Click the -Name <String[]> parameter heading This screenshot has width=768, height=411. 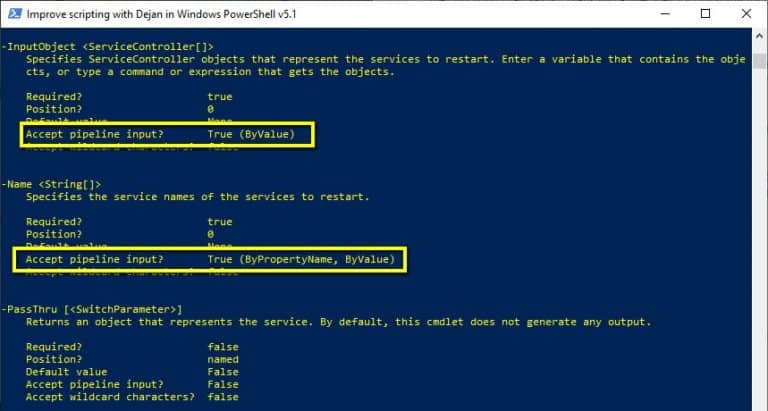pyautogui.click(x=51, y=184)
